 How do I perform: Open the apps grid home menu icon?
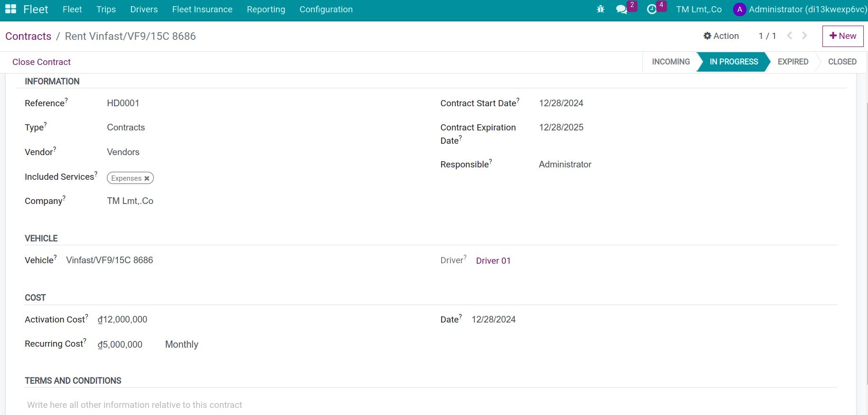(x=10, y=9)
